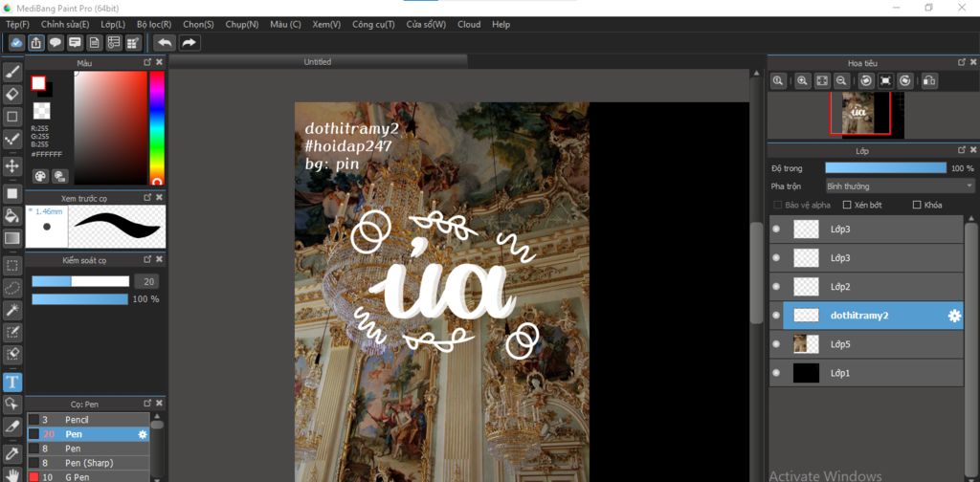Select the Brush tool in left toolbar
The width and height of the screenshot is (980, 482).
11,72
